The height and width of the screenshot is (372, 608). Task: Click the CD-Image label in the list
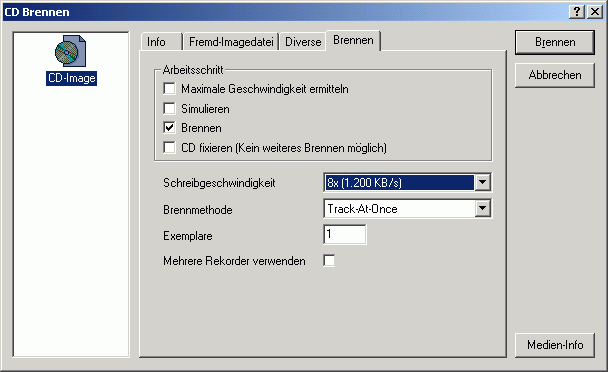pos(71,78)
